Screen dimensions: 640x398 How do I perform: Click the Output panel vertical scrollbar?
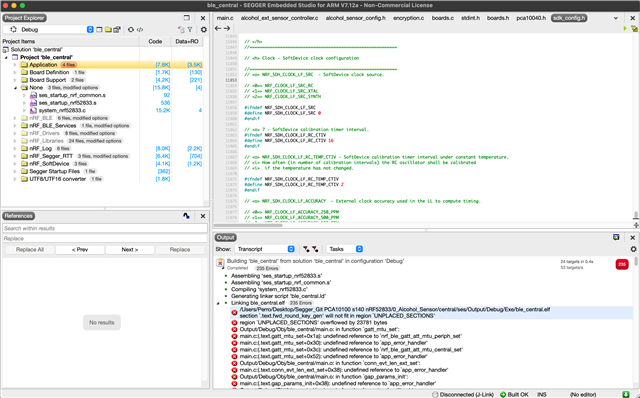point(636,261)
